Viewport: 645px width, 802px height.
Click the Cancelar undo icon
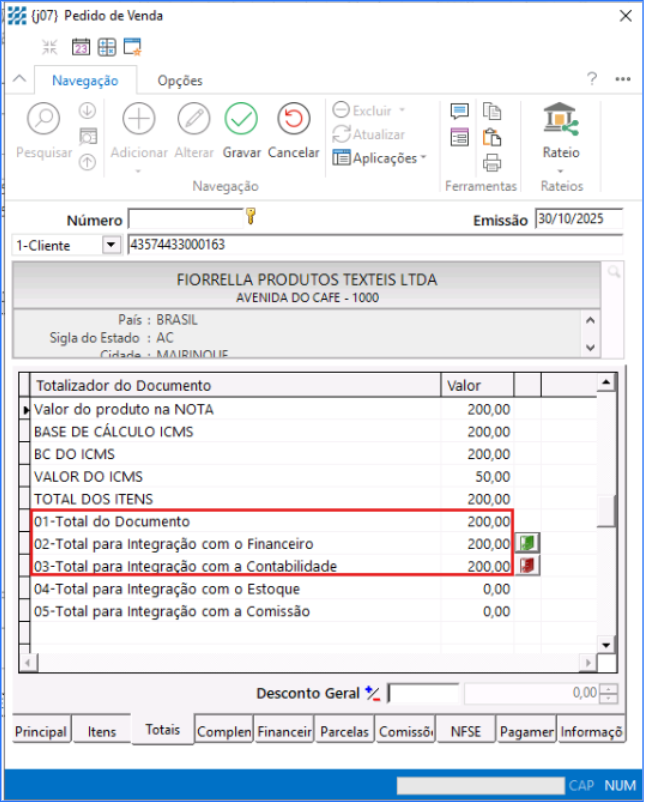pyautogui.click(x=294, y=119)
